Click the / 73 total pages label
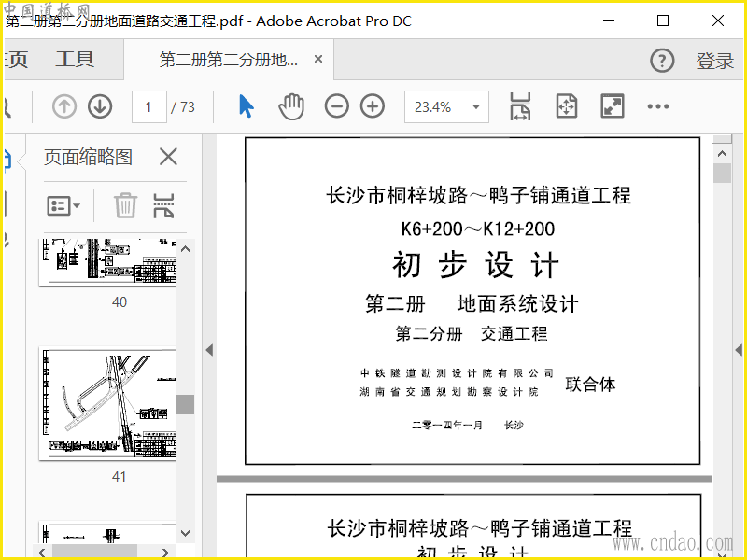This screenshot has height=560, width=747. (183, 107)
